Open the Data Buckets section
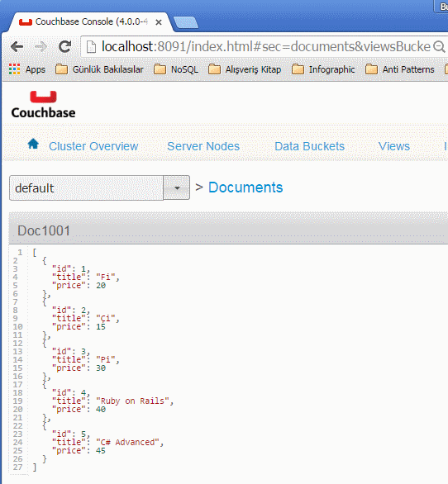448x484 pixels. tap(310, 146)
